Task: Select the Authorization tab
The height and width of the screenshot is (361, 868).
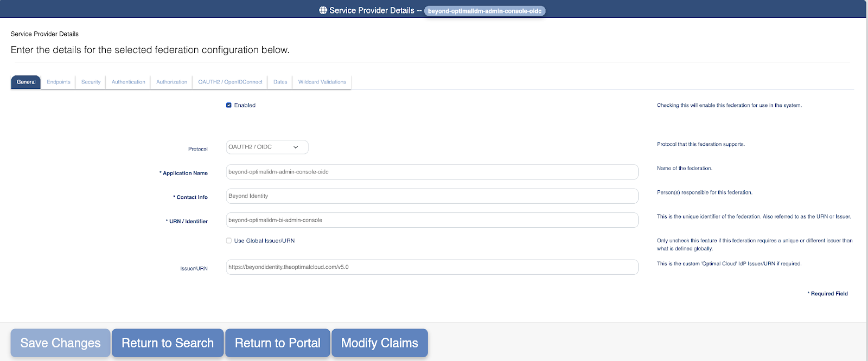Action: 171,82
